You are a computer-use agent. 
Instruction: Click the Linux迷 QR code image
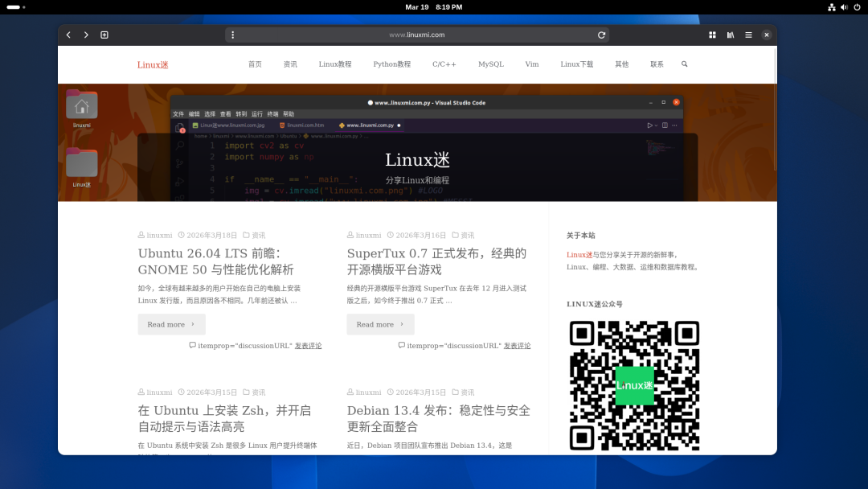click(x=634, y=385)
